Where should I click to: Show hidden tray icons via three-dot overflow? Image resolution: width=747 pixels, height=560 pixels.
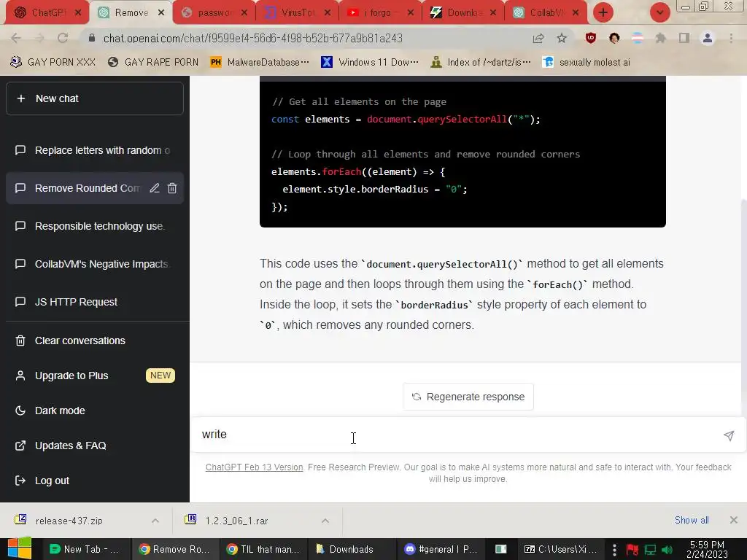click(614, 550)
